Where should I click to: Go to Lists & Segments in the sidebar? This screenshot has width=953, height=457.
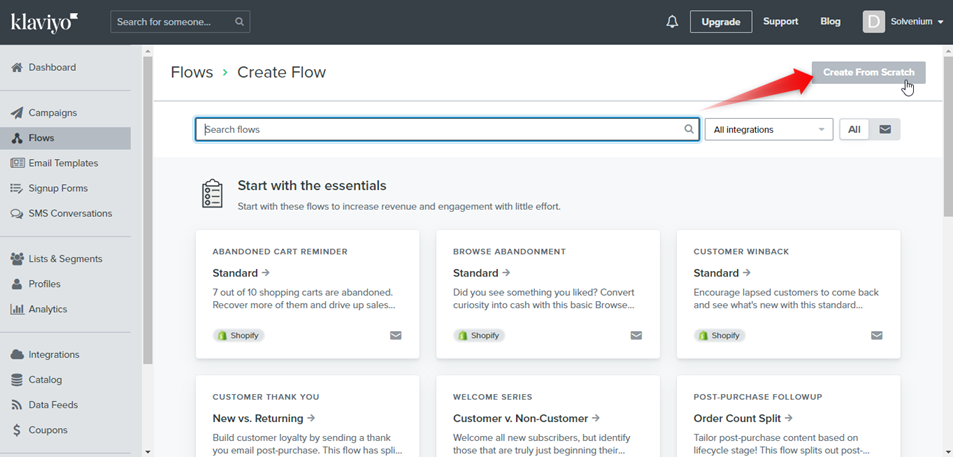pos(65,259)
